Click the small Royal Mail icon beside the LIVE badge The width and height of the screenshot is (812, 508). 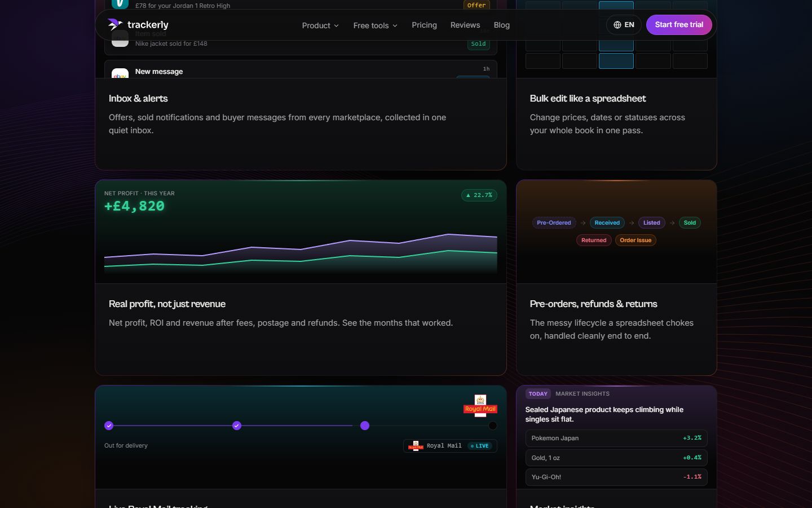point(416,446)
